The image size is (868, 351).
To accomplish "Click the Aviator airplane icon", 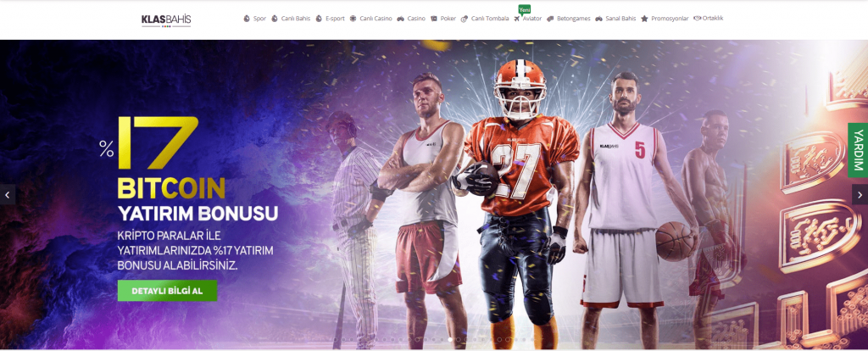I will click(517, 19).
